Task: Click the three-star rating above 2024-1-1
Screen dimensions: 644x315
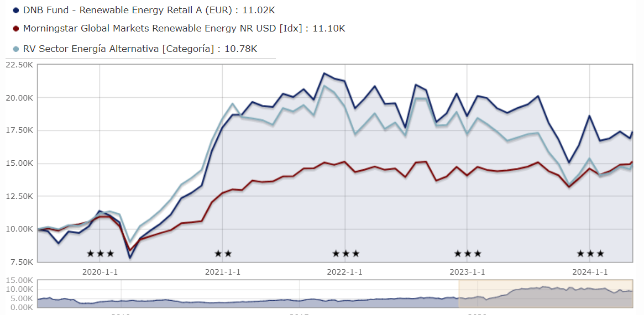Action: click(590, 254)
